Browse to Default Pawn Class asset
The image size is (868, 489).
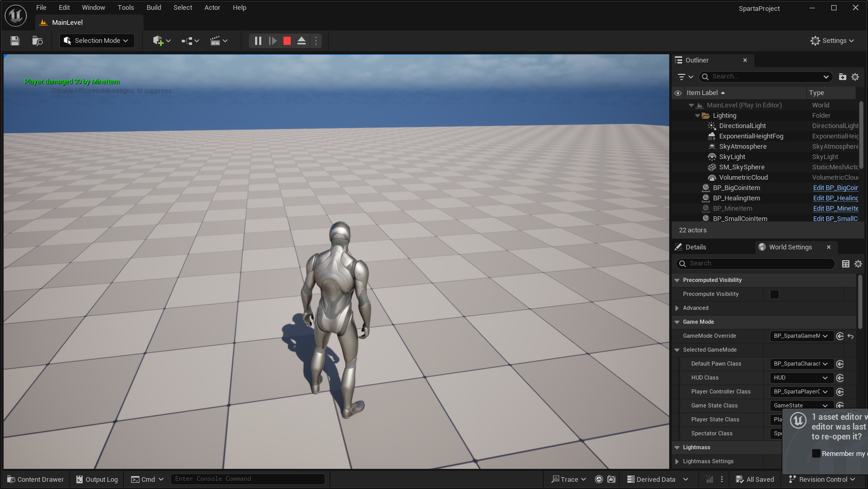(840, 364)
